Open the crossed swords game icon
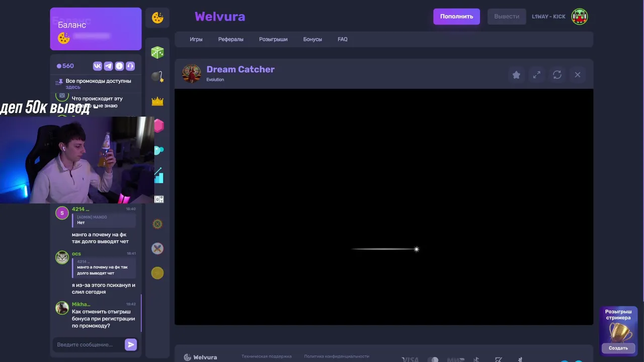Viewport: 644px width, 362px height. click(157, 248)
